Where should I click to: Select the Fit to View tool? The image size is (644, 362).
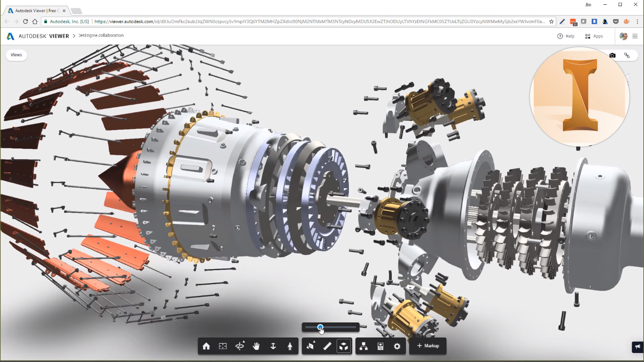tap(223, 346)
